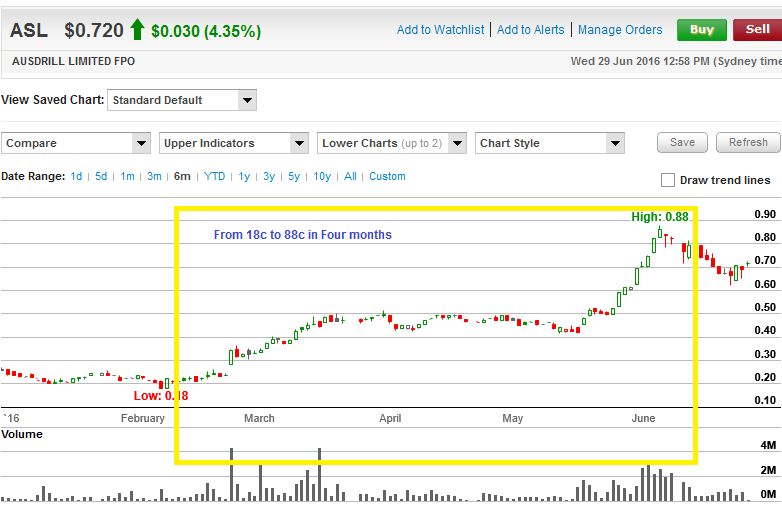Viewport: 782px width, 511px height.
Task: Click the 0.90 price axis value
Action: (x=765, y=214)
